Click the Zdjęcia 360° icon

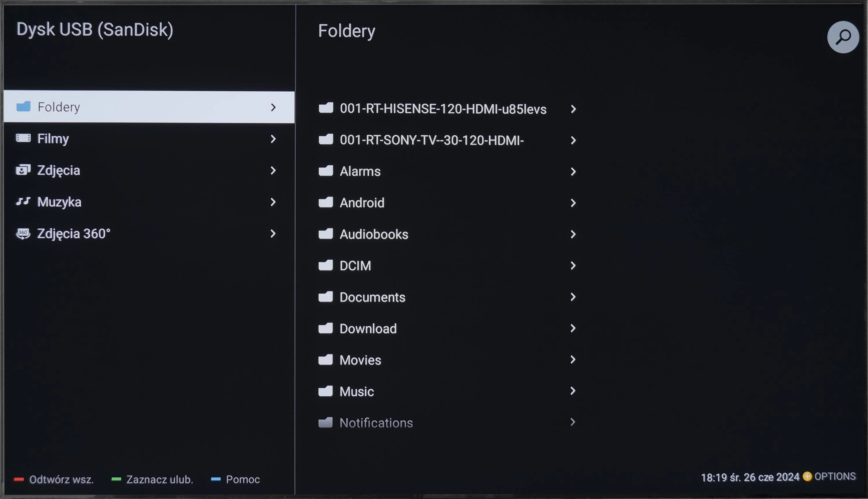[x=23, y=233]
